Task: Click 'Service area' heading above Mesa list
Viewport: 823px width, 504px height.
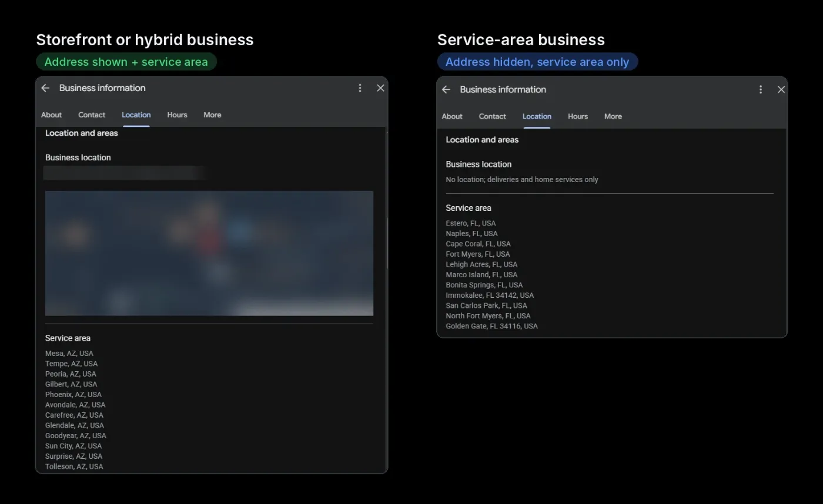Action: click(x=68, y=338)
